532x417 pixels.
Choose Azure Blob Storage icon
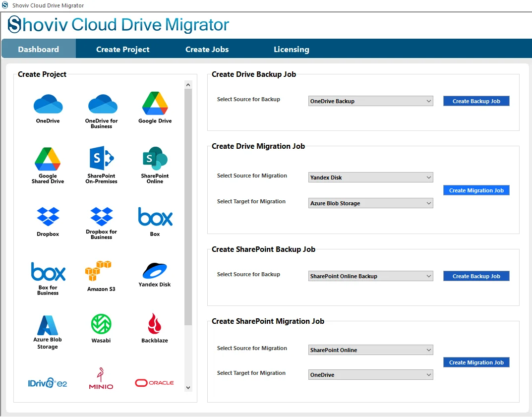click(x=48, y=325)
